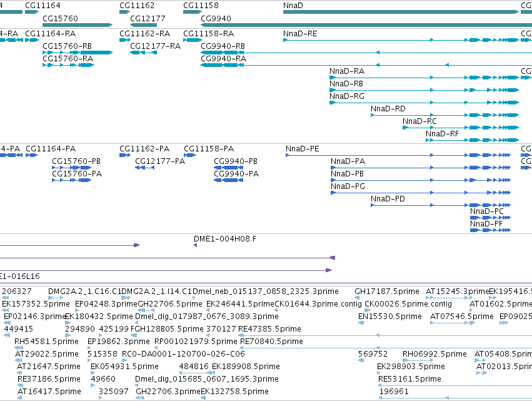Select transcript CG12177-RA
Viewport: 532px width, 401px height.
pos(144,53)
